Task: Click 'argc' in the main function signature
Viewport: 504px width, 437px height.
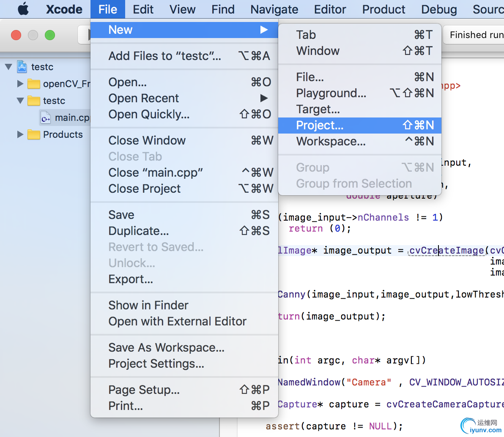Action: coord(329,361)
